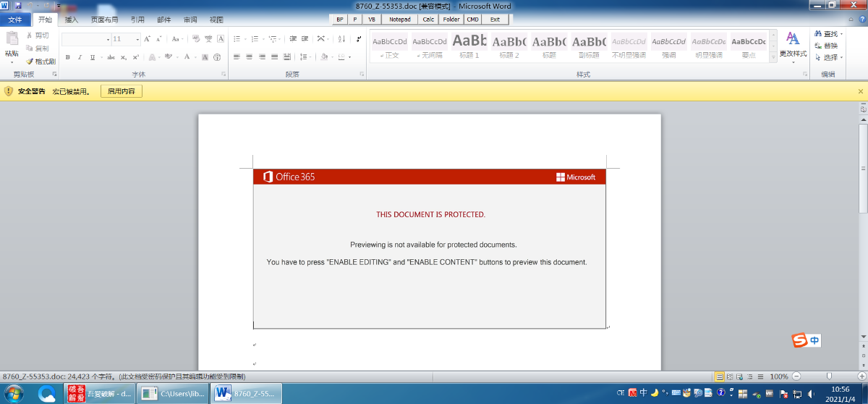Click the numbered list icon
The width and height of the screenshot is (868, 404).
click(255, 39)
